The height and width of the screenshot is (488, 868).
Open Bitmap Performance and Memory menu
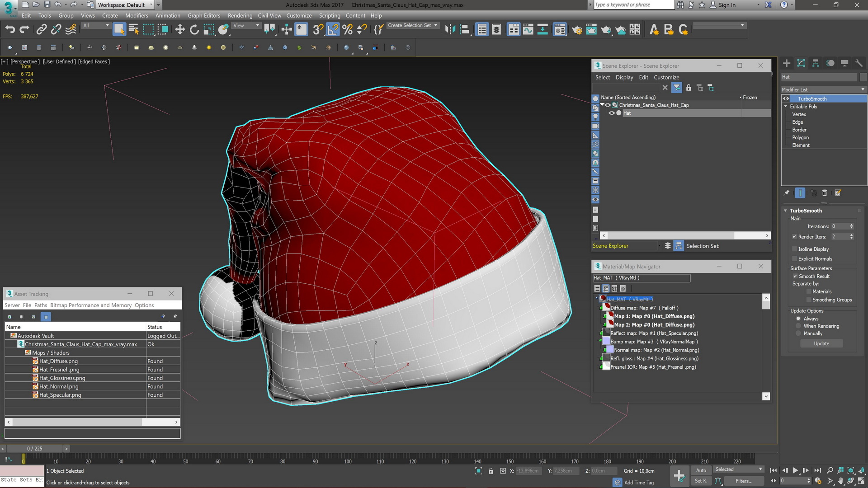click(90, 305)
